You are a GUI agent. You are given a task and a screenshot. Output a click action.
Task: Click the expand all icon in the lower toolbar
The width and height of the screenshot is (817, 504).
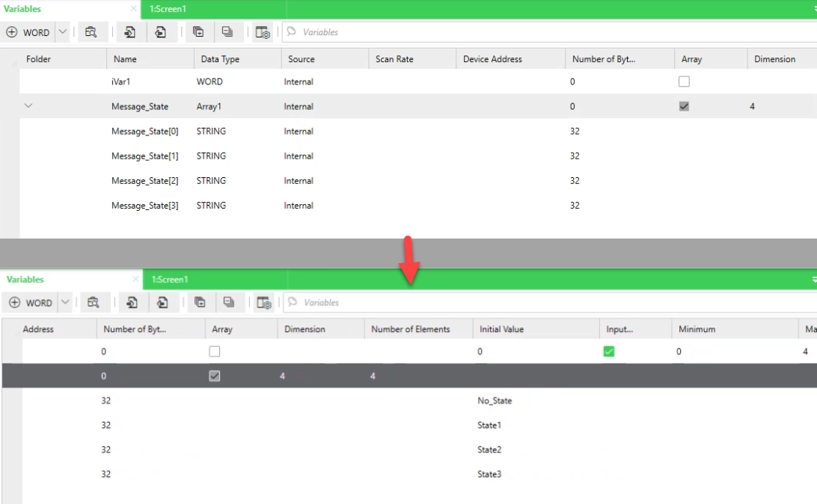200,303
